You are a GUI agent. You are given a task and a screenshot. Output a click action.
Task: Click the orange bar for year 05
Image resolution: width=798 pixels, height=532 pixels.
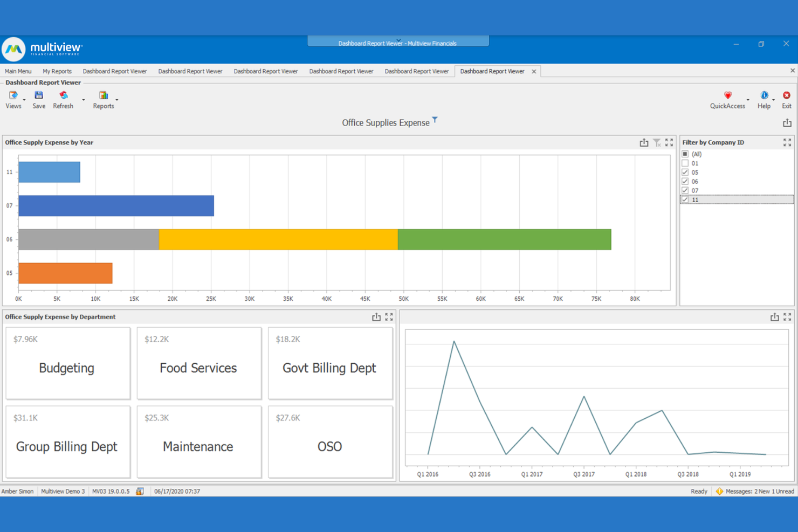65,273
